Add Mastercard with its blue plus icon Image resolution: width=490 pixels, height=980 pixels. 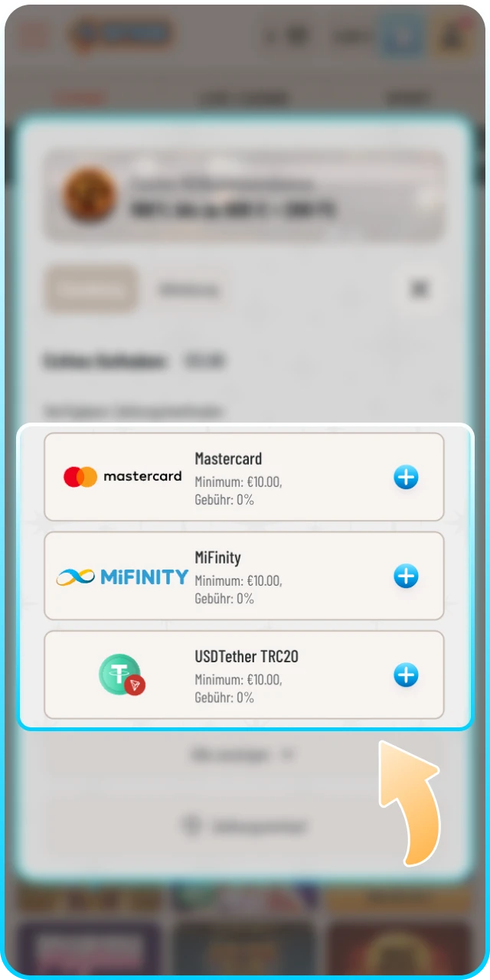coord(406,478)
